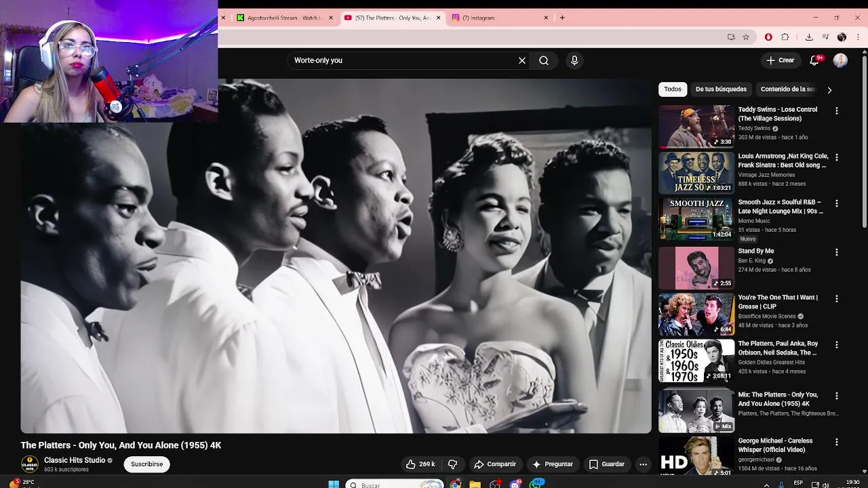868x488 pixels.
Task: Open options menu for Louis Armstrong video
Action: click(837, 157)
